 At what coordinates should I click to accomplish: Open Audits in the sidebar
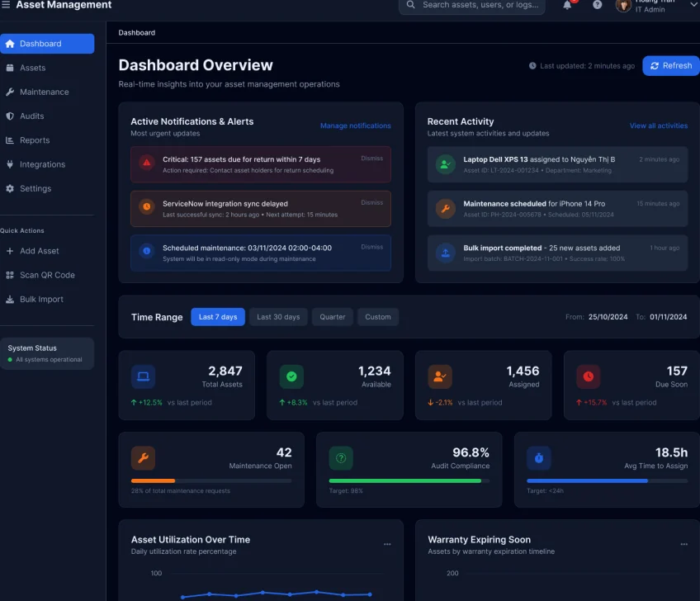coord(47,116)
